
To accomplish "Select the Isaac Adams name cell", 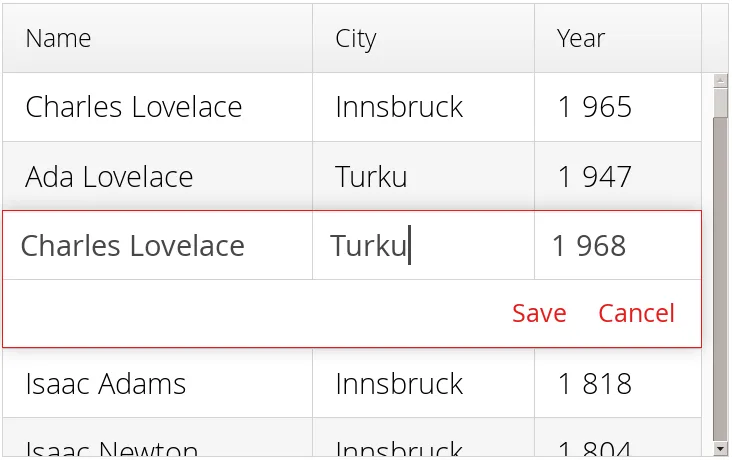I will click(157, 383).
